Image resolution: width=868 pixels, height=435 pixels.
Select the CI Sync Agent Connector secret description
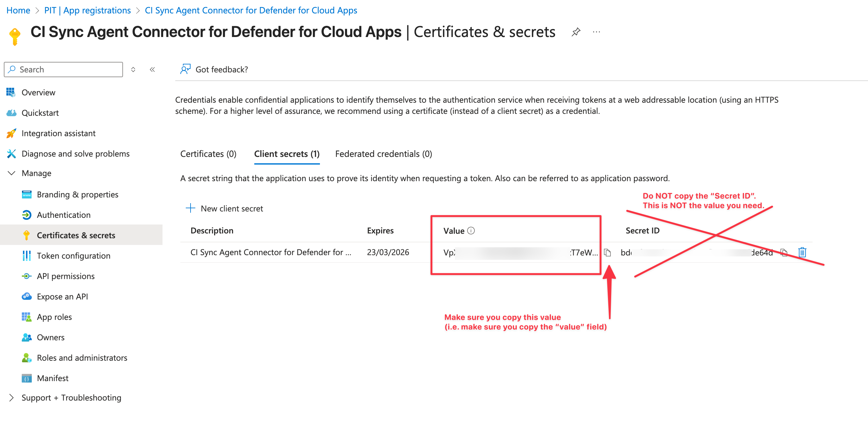point(271,252)
